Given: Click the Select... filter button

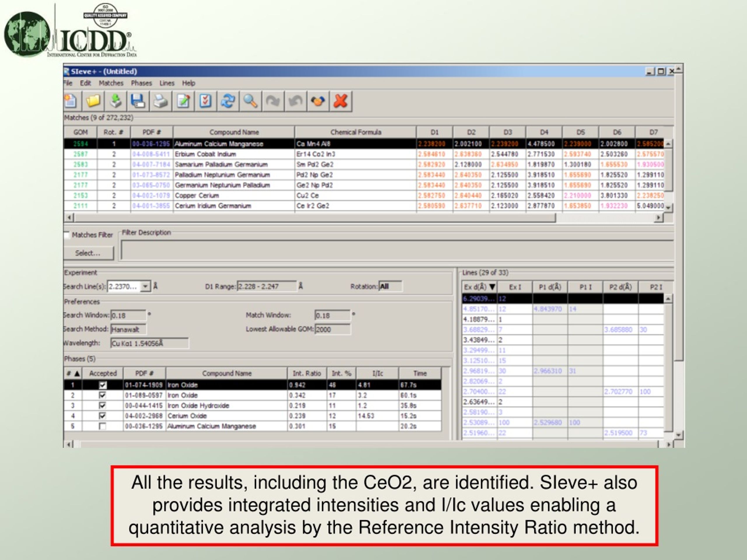Looking at the screenshot, I should click(x=88, y=253).
